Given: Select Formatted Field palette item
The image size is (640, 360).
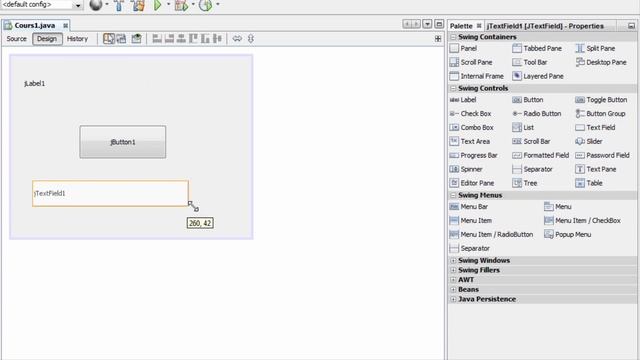Looking at the screenshot, I should (540, 155).
